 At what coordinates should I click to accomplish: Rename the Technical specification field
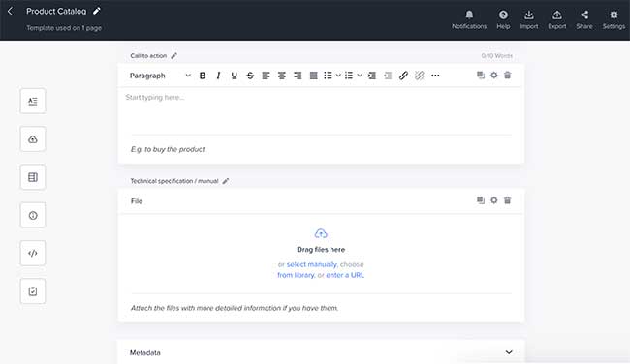click(x=226, y=181)
